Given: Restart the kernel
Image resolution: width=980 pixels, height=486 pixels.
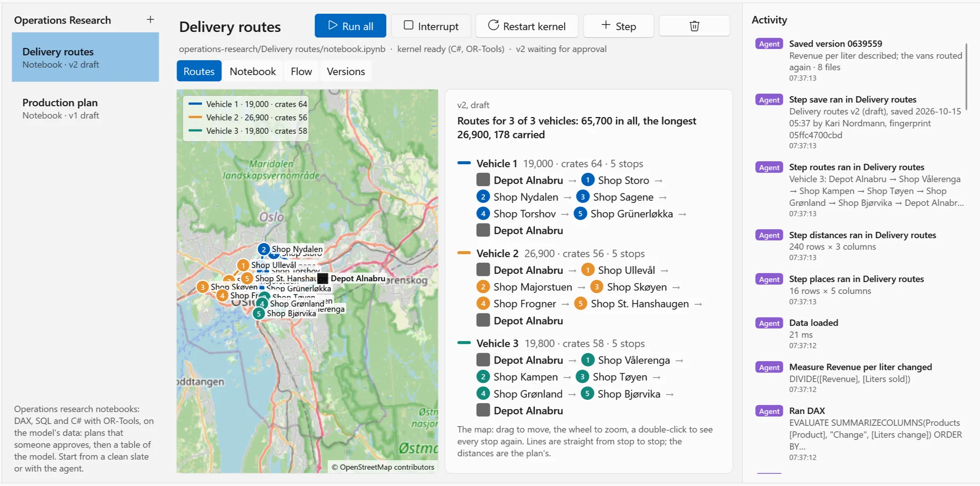Looking at the screenshot, I should pos(527,26).
